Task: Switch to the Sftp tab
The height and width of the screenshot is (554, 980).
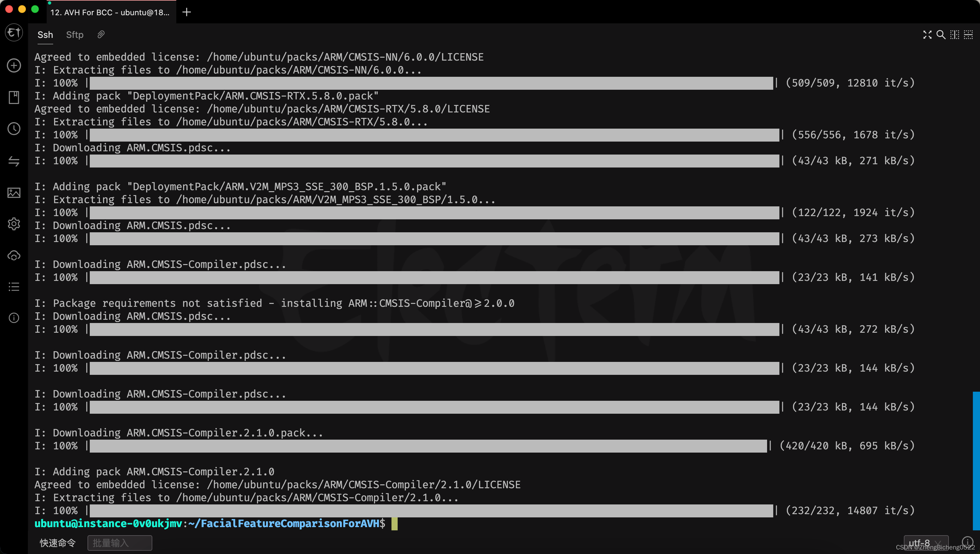Action: [75, 35]
